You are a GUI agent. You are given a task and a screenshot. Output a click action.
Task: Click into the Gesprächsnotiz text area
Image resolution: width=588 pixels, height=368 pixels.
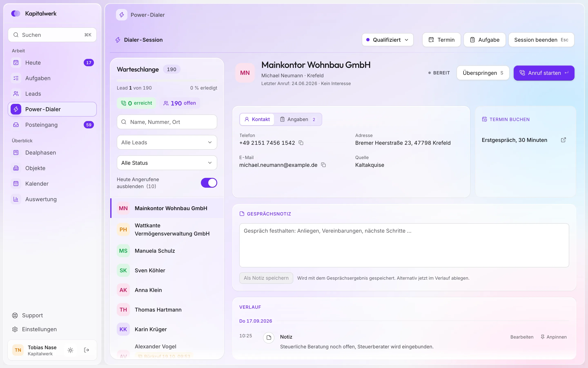pos(404,245)
